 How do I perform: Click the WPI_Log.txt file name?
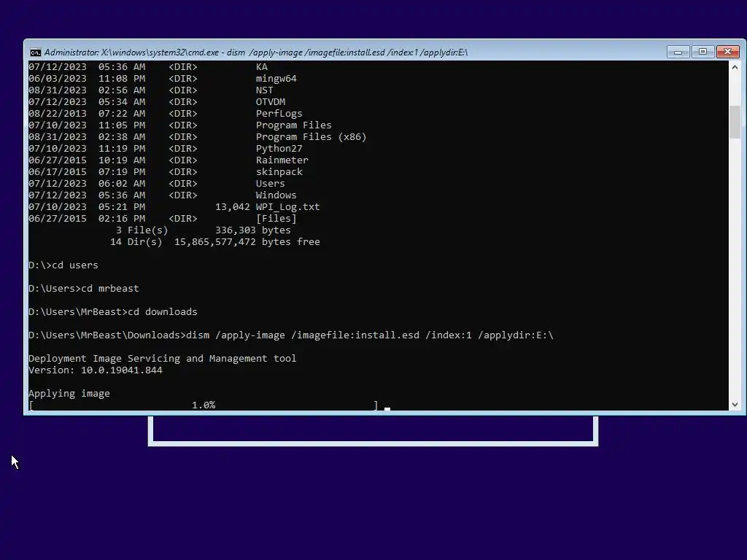pyautogui.click(x=287, y=207)
